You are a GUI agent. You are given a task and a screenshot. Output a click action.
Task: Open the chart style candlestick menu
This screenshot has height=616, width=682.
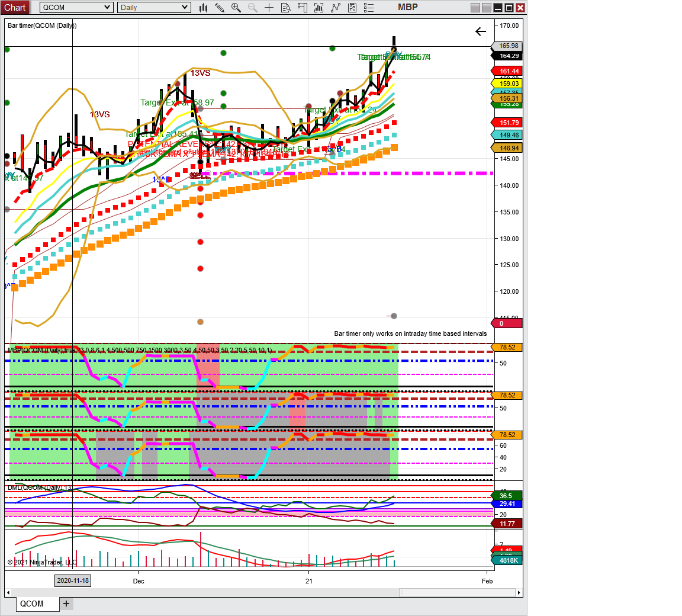(203, 7)
